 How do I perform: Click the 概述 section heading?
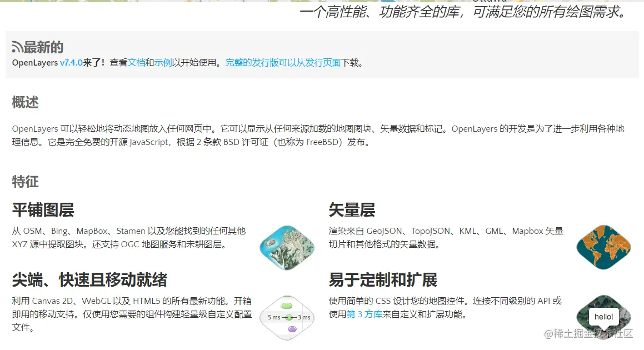(x=26, y=102)
